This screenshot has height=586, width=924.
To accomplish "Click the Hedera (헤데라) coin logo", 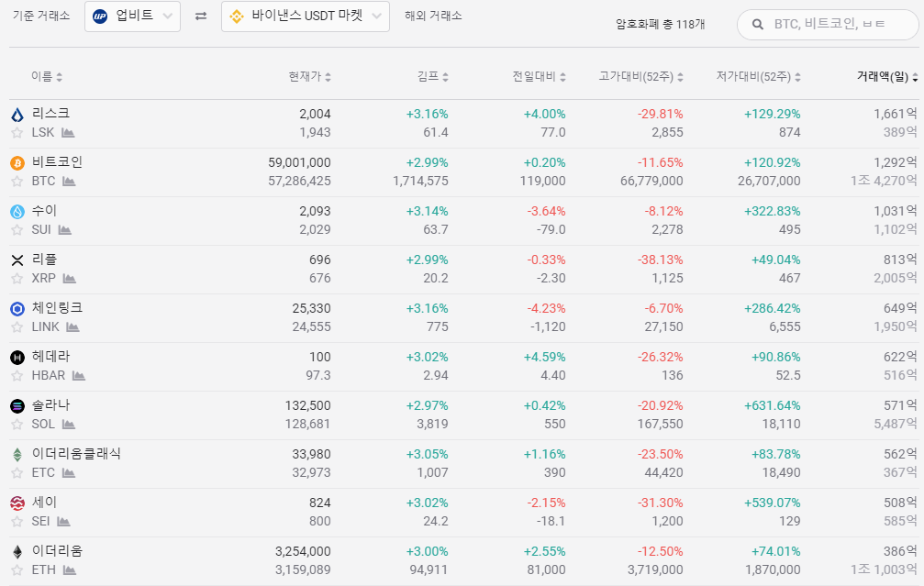I will coord(17,357).
